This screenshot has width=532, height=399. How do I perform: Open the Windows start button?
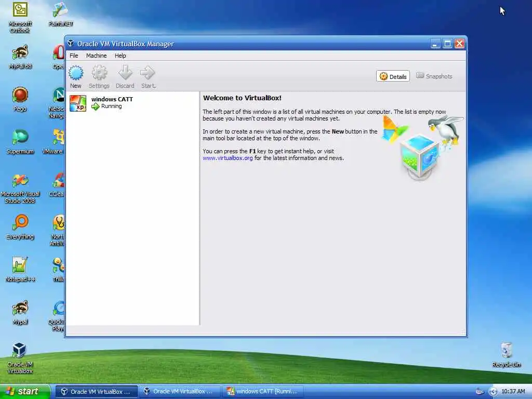[25, 392]
